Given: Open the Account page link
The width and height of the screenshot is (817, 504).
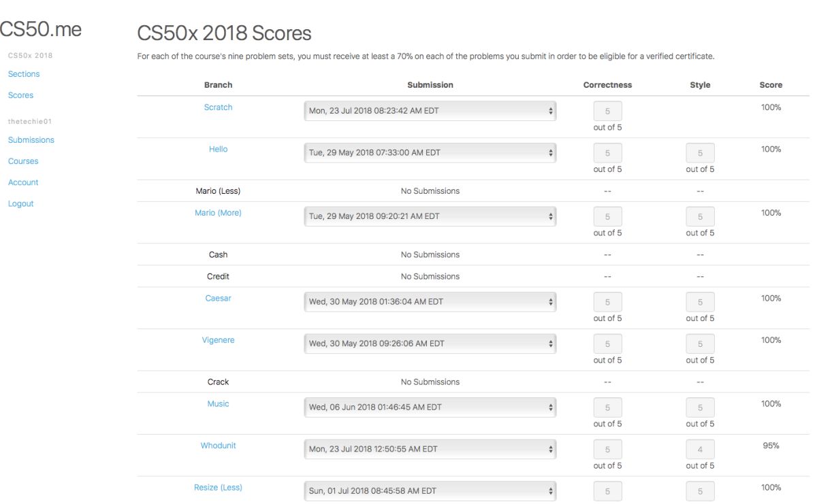Looking at the screenshot, I should [x=23, y=182].
